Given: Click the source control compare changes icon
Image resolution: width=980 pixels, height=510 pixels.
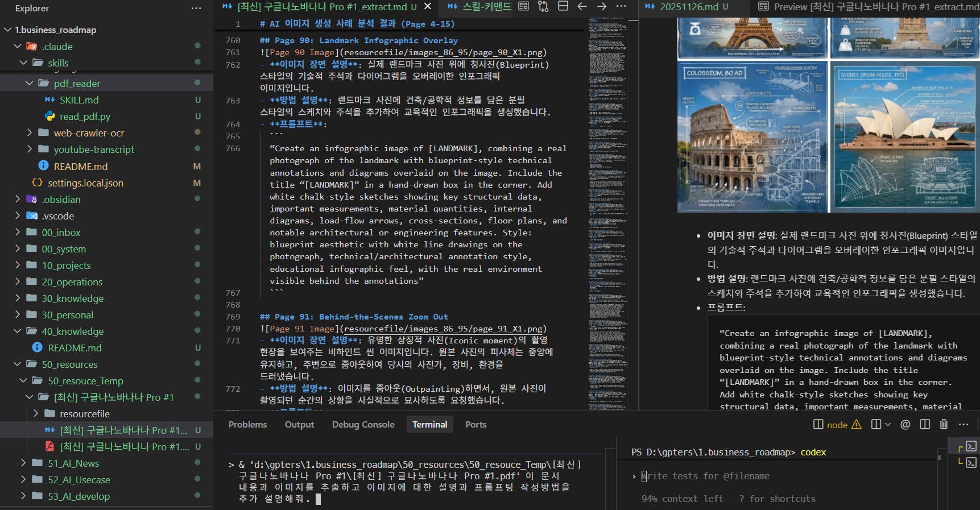Looking at the screenshot, I should click(x=543, y=6).
